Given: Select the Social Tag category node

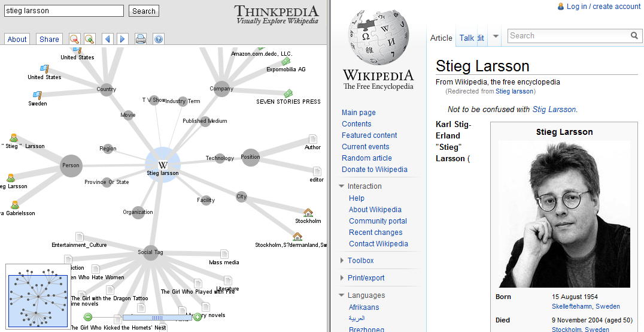Looking at the screenshot, I should pyautogui.click(x=150, y=252).
